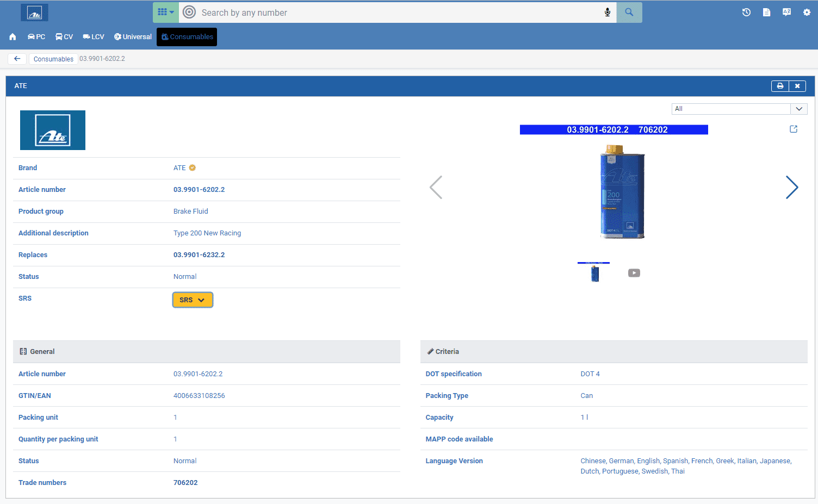Click the magnifier search button
This screenshot has width=818, height=504.
click(x=629, y=13)
